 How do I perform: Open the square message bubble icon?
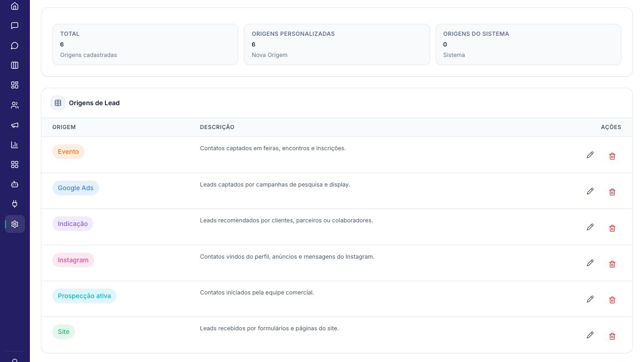[x=15, y=26]
